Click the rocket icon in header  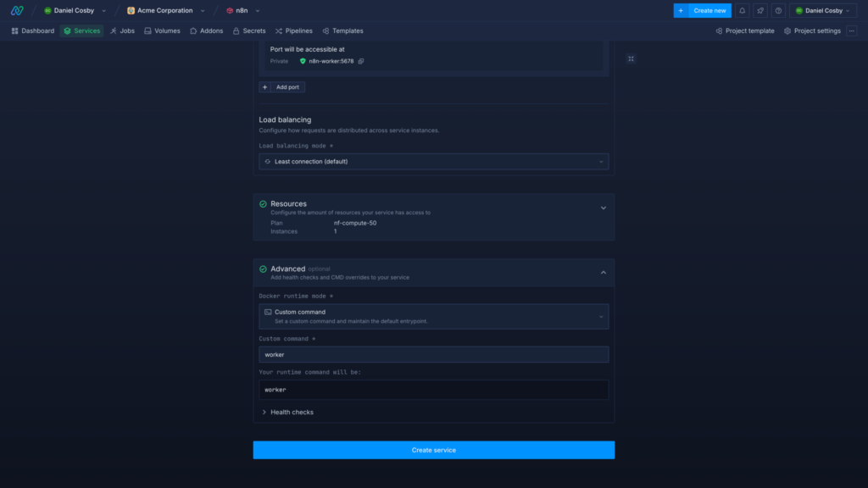coord(760,10)
